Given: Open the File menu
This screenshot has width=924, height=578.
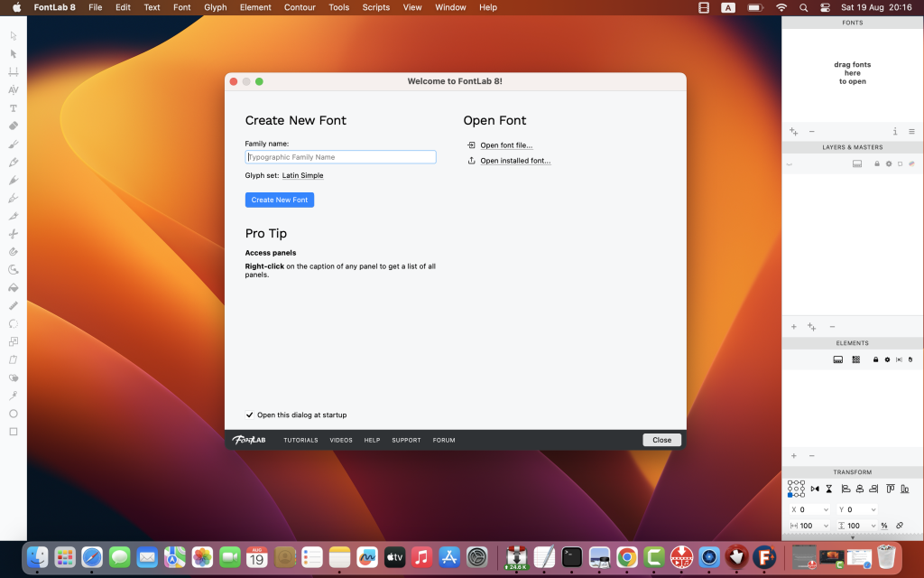Looking at the screenshot, I should (x=96, y=7).
